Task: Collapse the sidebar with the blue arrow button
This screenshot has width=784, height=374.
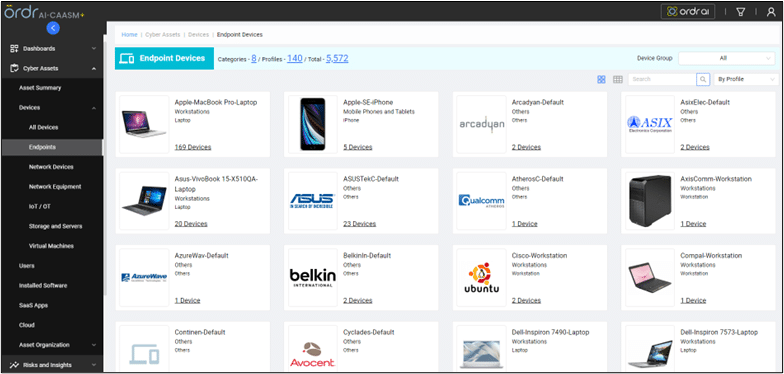Action: (53, 28)
